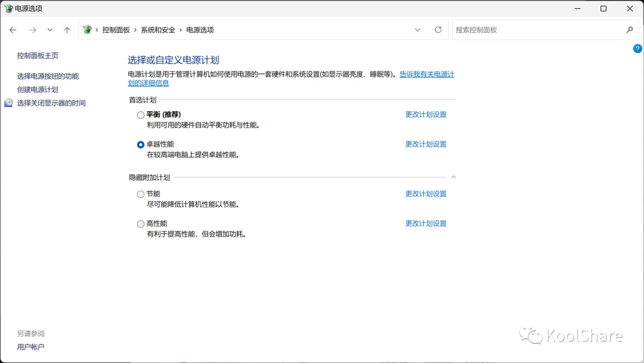Open 选择电源按钮的功能 in the sidebar
644x363 pixels.
48,76
